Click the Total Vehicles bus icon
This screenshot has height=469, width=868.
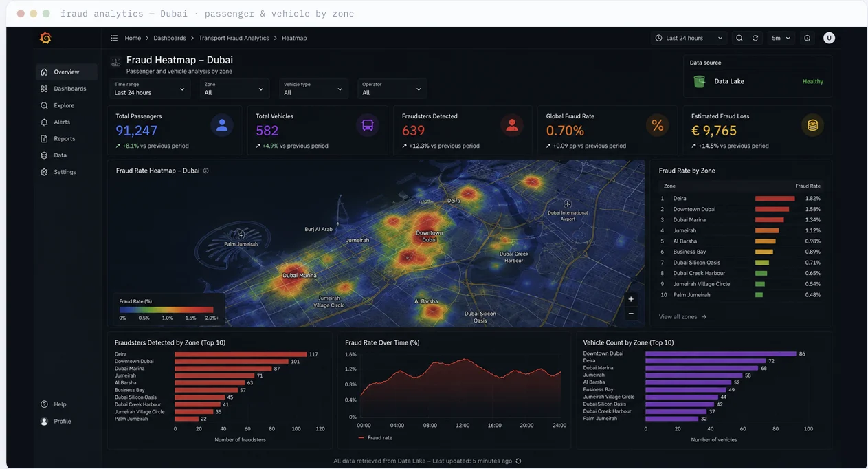coord(368,125)
